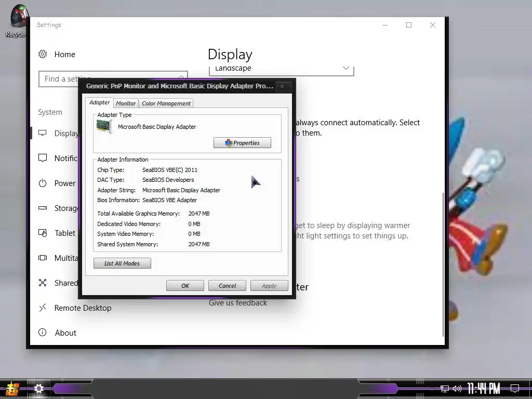Click the System Video Memory 0 MB value
Screen dimensions: 532x399
pyautogui.click(x=194, y=234)
